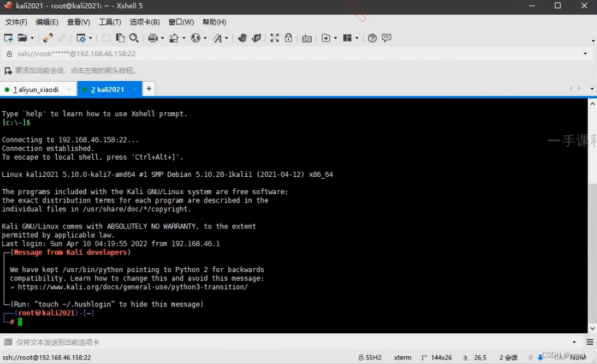The width and height of the screenshot is (597, 364).
Task: Click the ssh address bar field
Action: 297,54
